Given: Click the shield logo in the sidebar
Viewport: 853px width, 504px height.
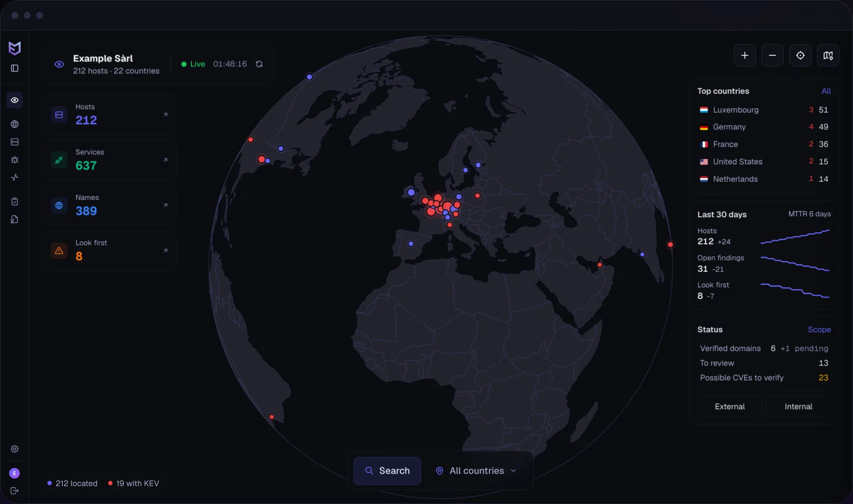Looking at the screenshot, I should click(15, 48).
